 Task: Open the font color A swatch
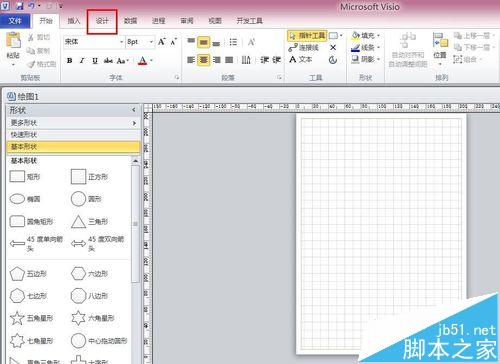click(x=142, y=61)
